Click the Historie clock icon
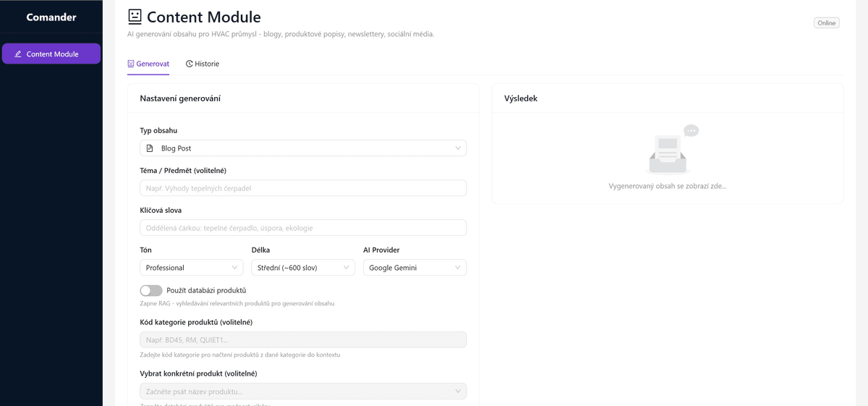Screen dimensions: 868x406 (190, 64)
